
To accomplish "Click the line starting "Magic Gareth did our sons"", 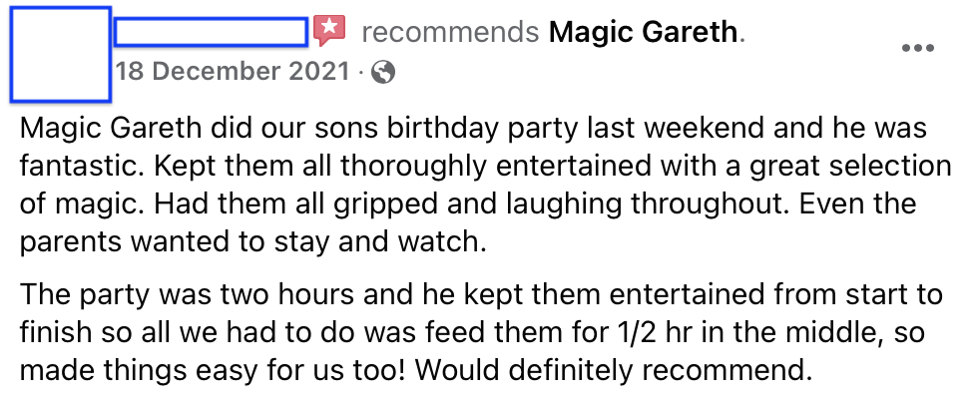I will 473,128.
